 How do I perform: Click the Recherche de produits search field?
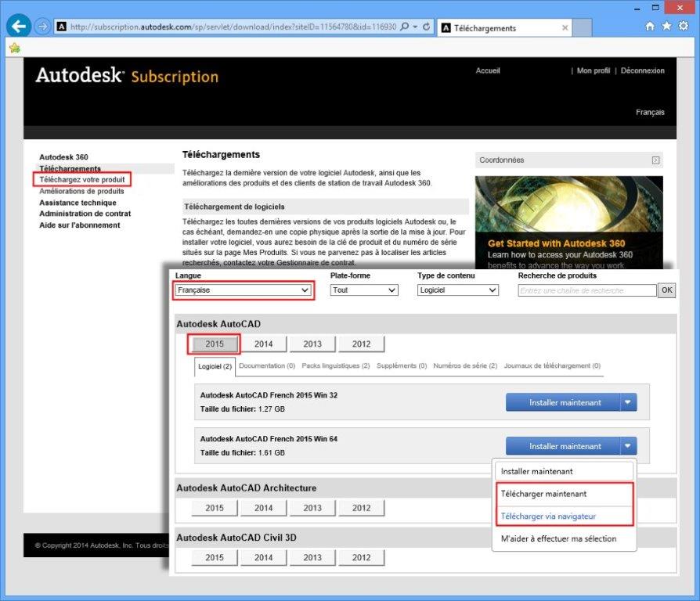pyautogui.click(x=587, y=290)
